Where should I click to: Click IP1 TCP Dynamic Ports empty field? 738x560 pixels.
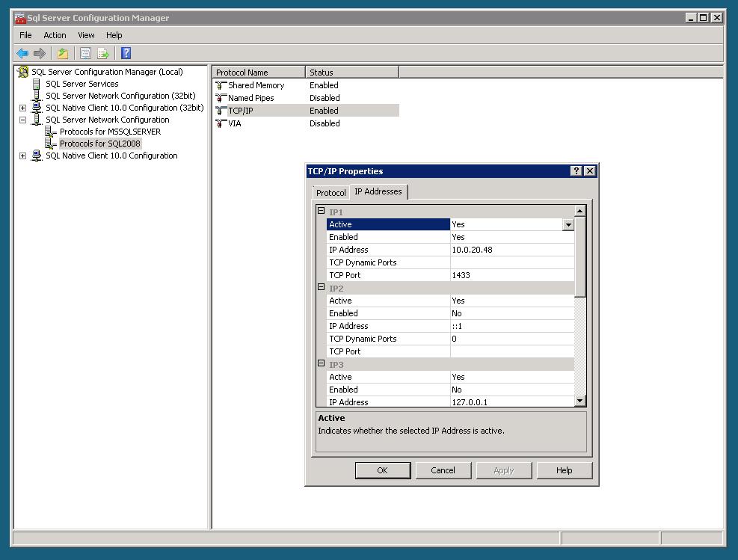pos(512,262)
